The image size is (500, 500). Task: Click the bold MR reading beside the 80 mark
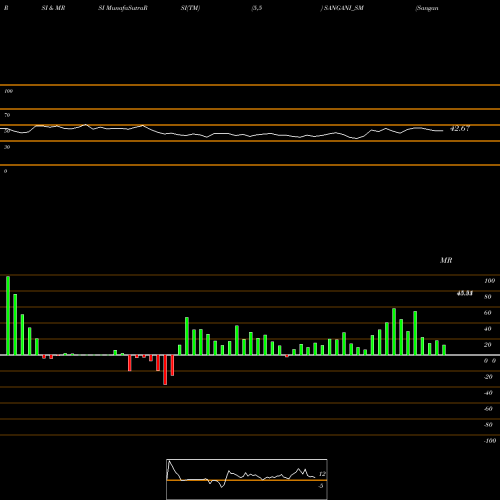click(x=465, y=293)
